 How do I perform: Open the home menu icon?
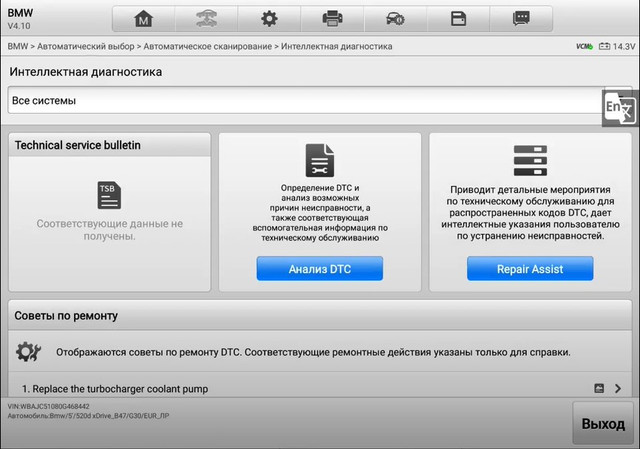[x=145, y=19]
